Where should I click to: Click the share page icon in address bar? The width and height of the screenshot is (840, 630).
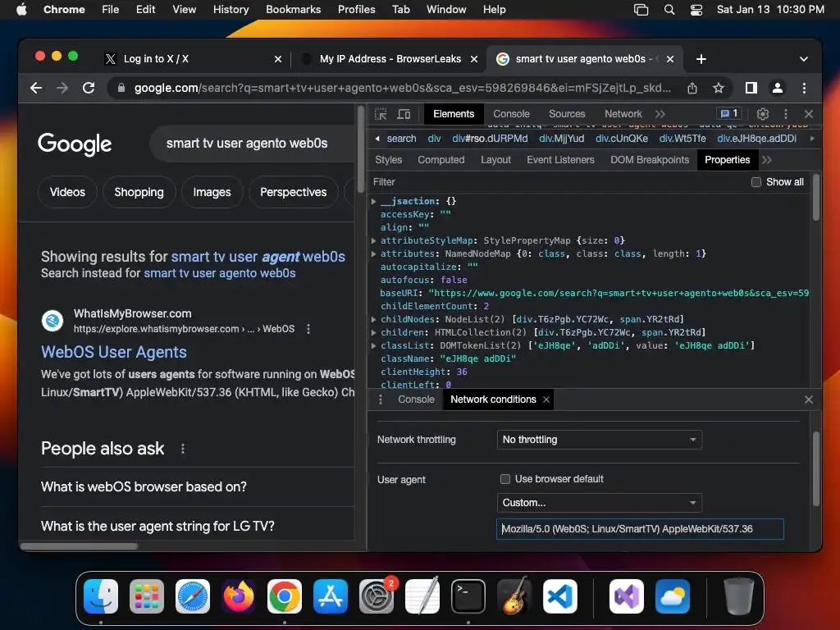pyautogui.click(x=692, y=88)
